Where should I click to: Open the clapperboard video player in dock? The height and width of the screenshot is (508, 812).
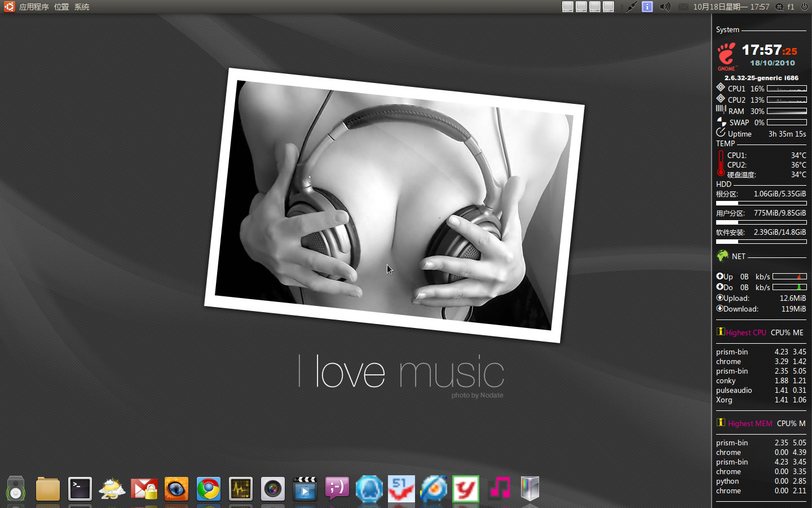pyautogui.click(x=305, y=489)
